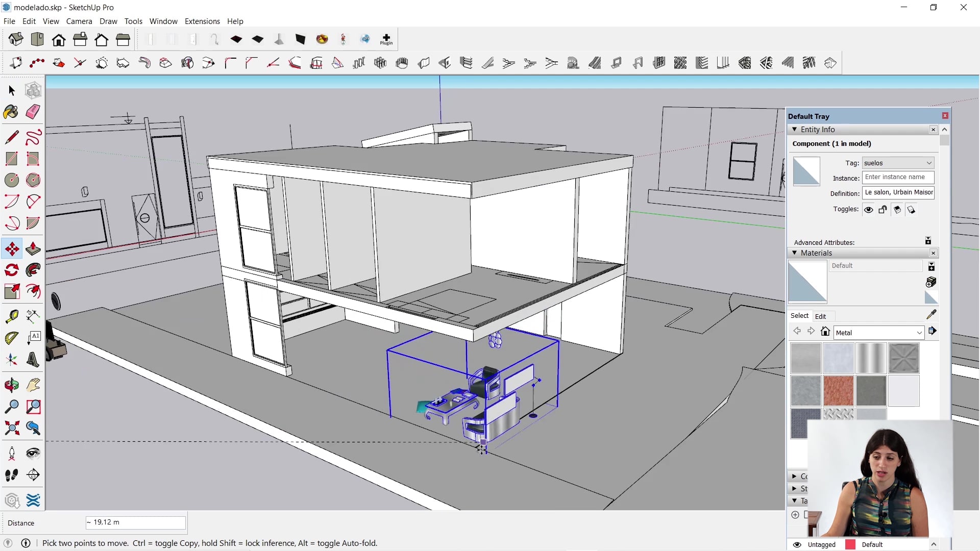Select the Push/Pull tool
Image resolution: width=980 pixels, height=551 pixels.
point(33,249)
